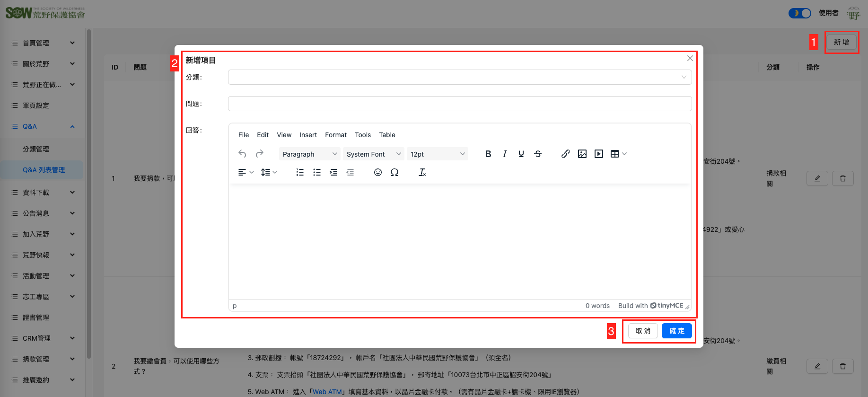The image size is (868, 397).
Task: Click the numbered list icon
Action: [300, 172]
